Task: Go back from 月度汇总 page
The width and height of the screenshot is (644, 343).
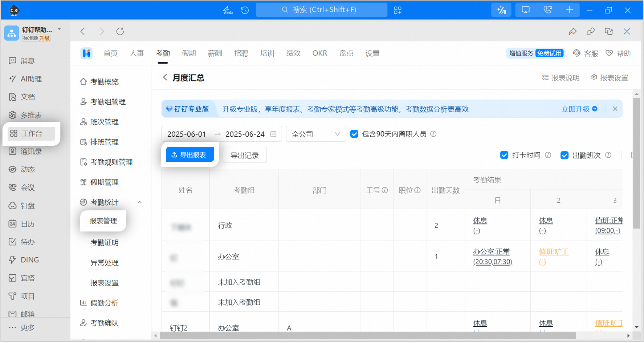Action: pyautogui.click(x=165, y=77)
